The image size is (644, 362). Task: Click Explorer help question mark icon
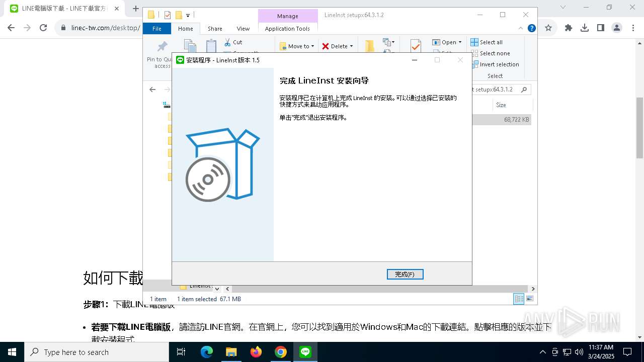pos(531,28)
